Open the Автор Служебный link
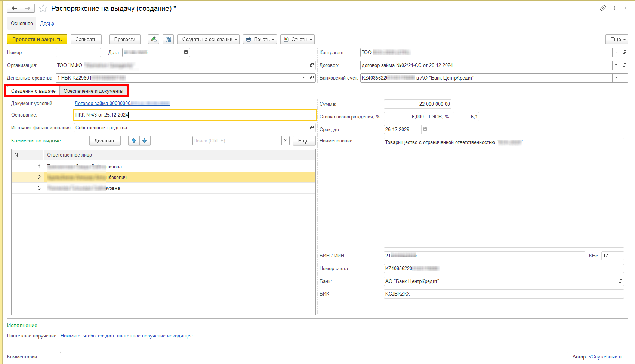Image resolution: width=635 pixels, height=364 pixels. [x=607, y=357]
